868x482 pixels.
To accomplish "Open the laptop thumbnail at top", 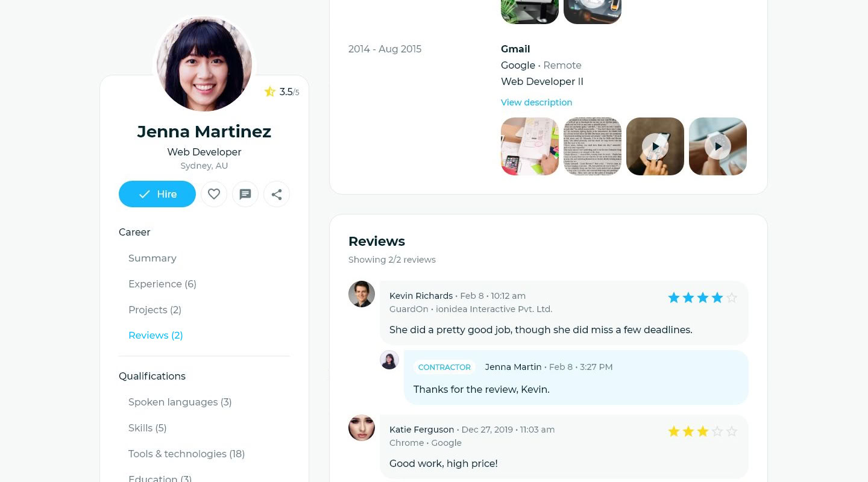I will [x=530, y=11].
